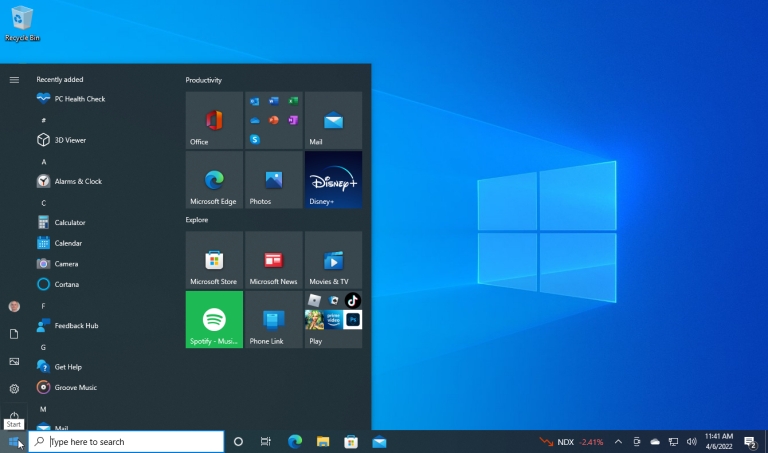The width and height of the screenshot is (768, 453).
Task: Open the Microsoft Store tile
Action: 214,260
